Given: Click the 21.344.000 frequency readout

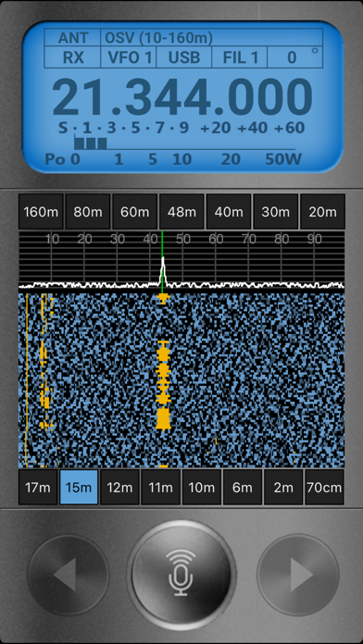Looking at the screenshot, I should pos(182,97).
